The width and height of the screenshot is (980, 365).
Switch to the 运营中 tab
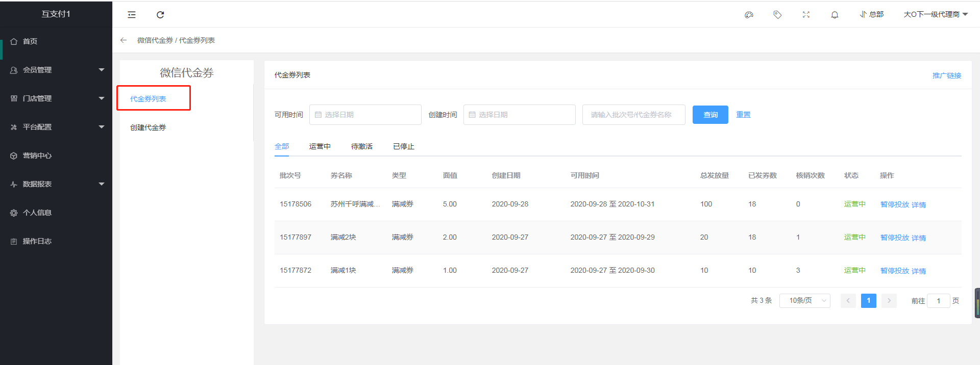tap(320, 146)
